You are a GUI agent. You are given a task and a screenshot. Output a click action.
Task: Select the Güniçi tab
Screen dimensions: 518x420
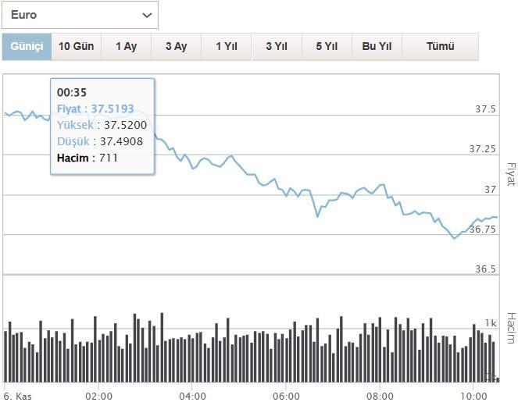(x=27, y=47)
